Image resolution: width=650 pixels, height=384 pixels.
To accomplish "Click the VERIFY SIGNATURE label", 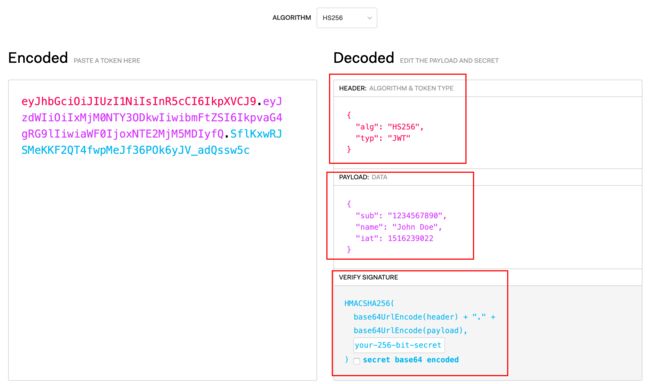I will point(368,277).
